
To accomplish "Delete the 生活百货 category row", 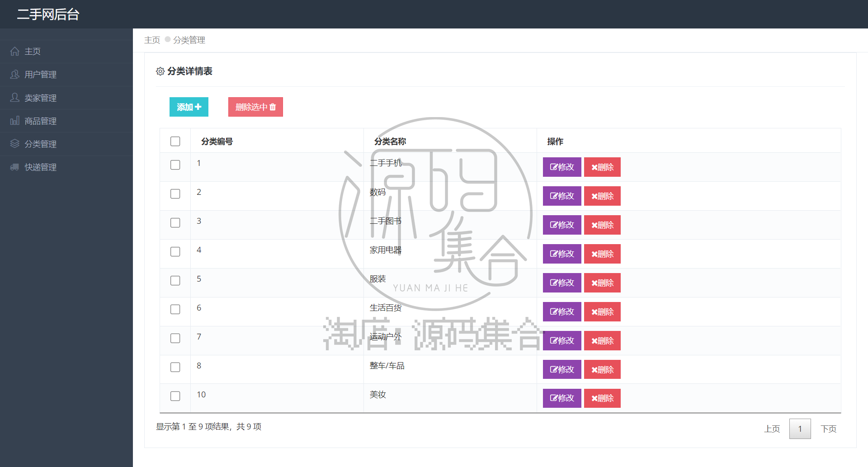I will click(602, 311).
